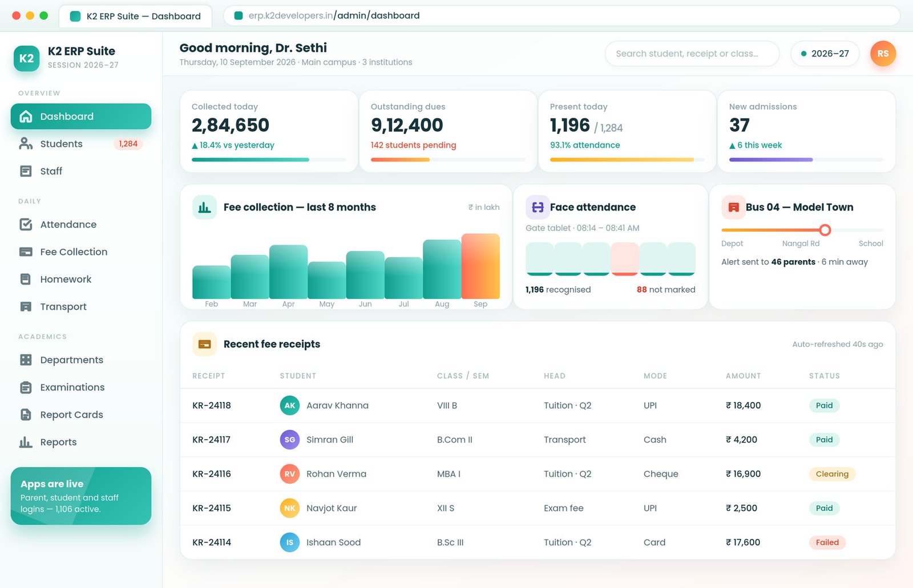The image size is (913, 588).
Task: Open the Examinations menu entry
Action: pyautogui.click(x=81, y=387)
